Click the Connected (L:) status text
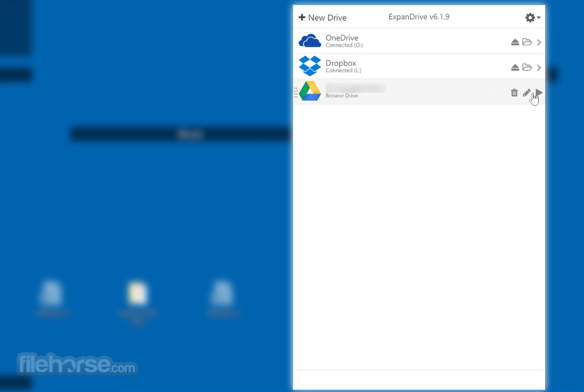The height and width of the screenshot is (392, 584). 343,71
